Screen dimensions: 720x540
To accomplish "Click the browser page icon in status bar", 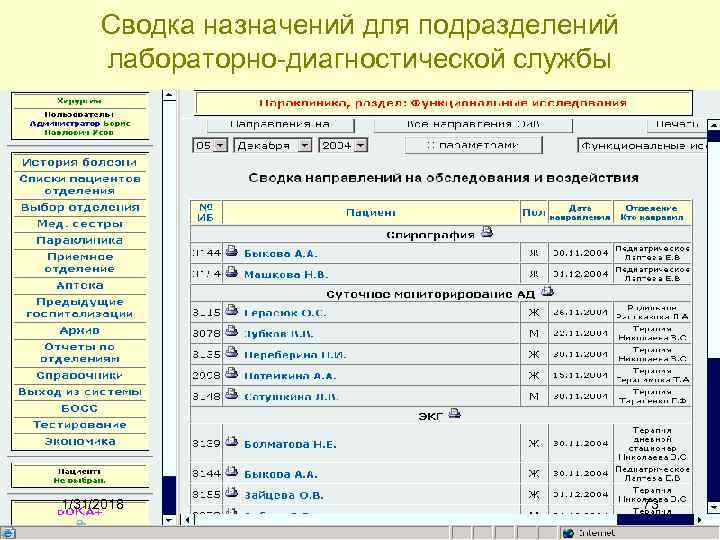I will pyautogui.click(x=8, y=533).
